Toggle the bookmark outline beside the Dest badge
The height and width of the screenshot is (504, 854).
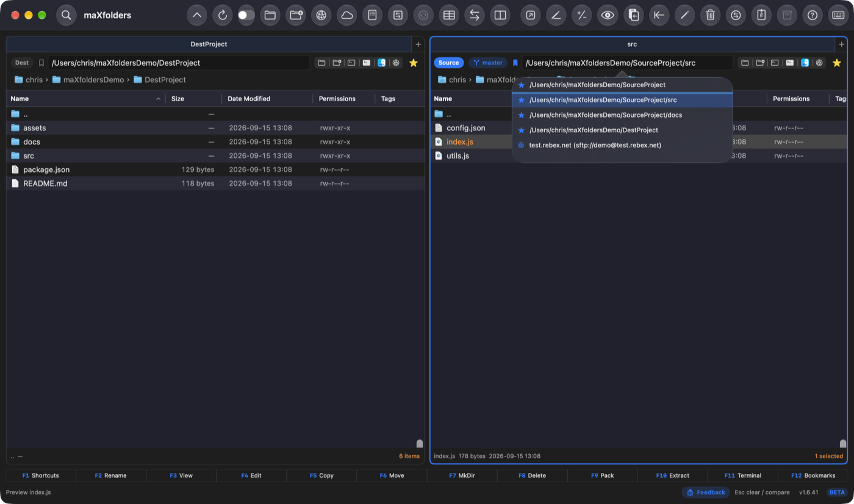41,63
